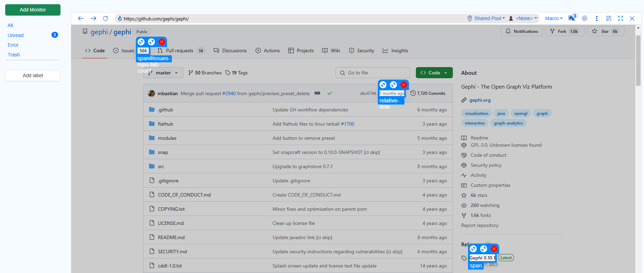Switch to the Pull requests tab
644x273 pixels.
pyautogui.click(x=179, y=51)
